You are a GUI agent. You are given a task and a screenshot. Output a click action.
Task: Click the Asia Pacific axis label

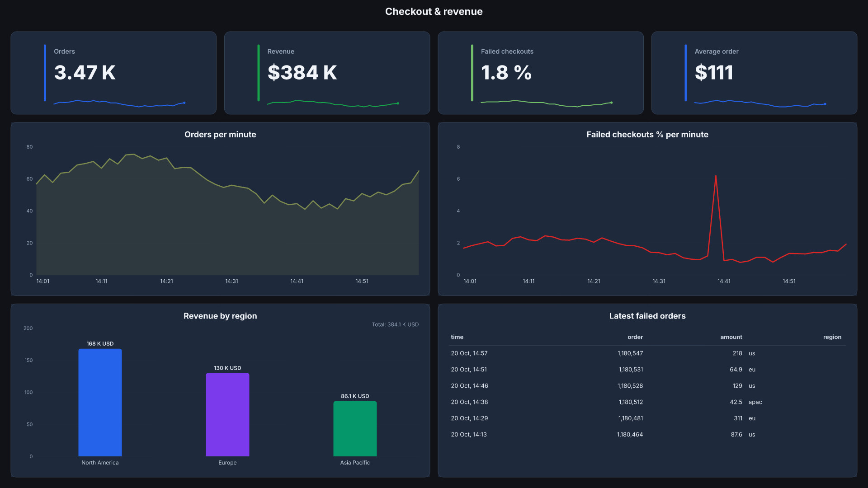[x=355, y=463]
